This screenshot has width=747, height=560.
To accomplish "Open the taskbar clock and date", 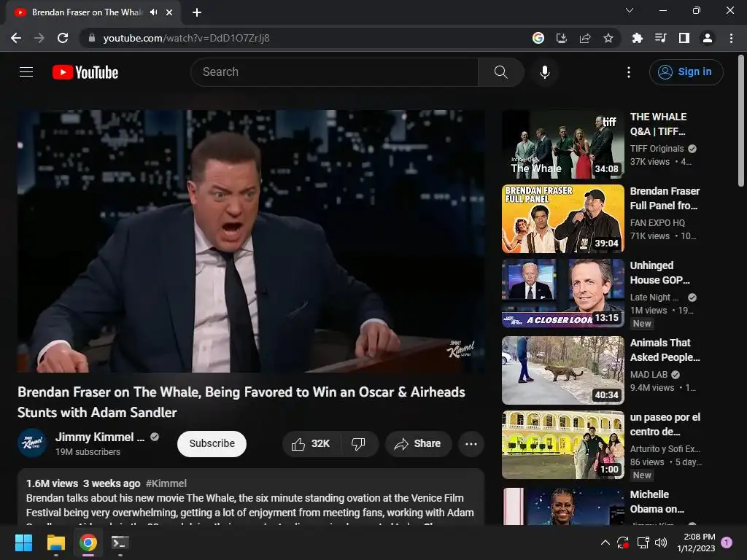I will coord(696,542).
